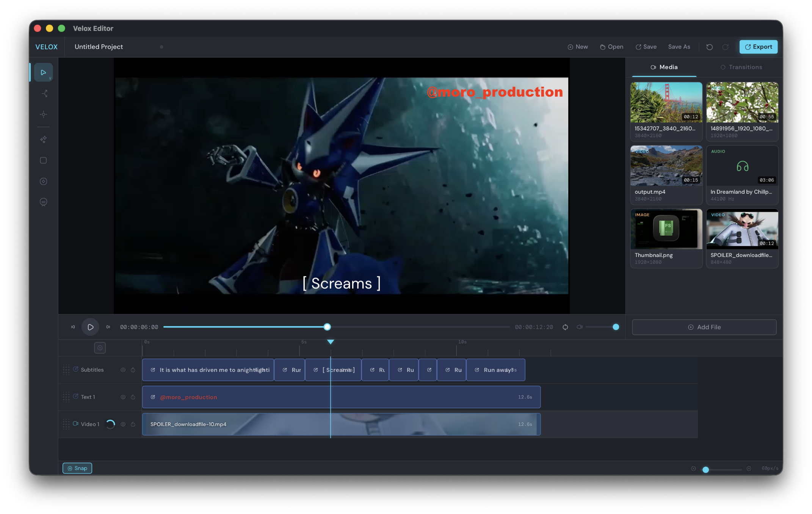The width and height of the screenshot is (812, 514).
Task: Play the video preview
Action: 90,327
